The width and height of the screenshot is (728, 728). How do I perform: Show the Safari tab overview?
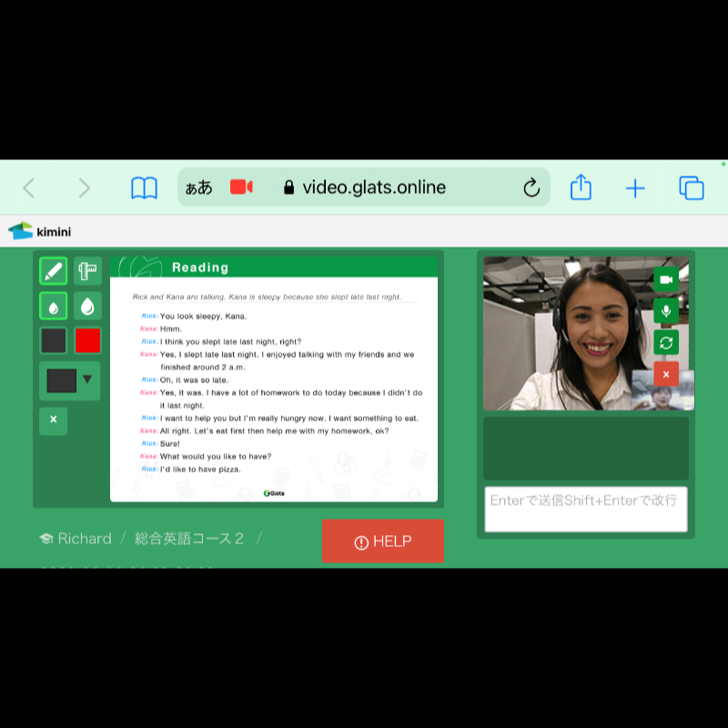[x=692, y=188]
